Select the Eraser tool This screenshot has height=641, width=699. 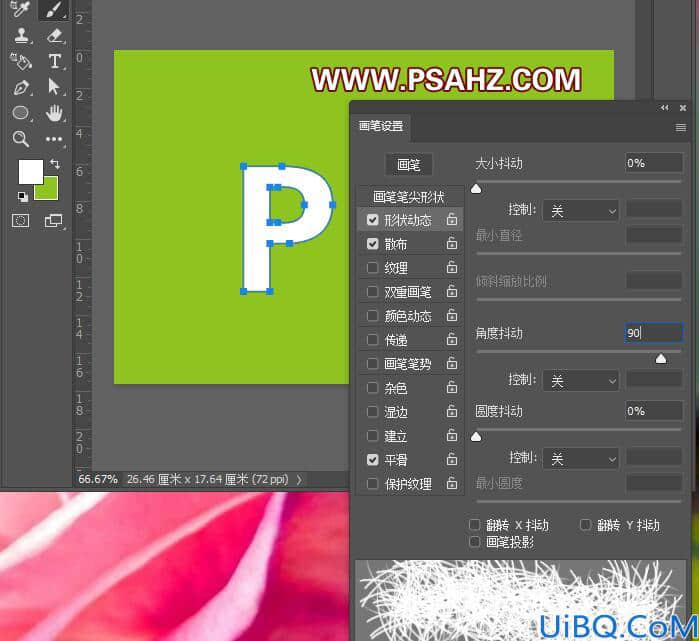(x=54, y=35)
